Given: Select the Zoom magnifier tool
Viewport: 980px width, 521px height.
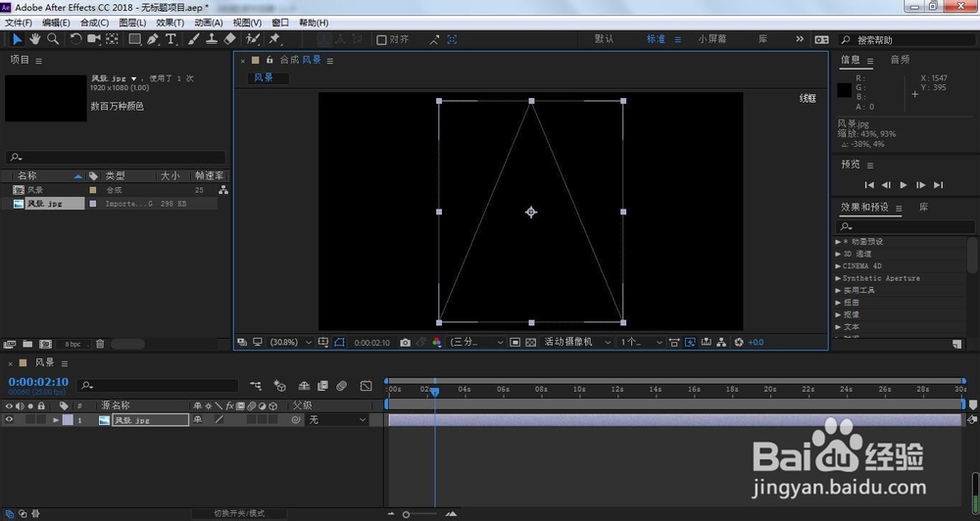Looking at the screenshot, I should coord(53,39).
